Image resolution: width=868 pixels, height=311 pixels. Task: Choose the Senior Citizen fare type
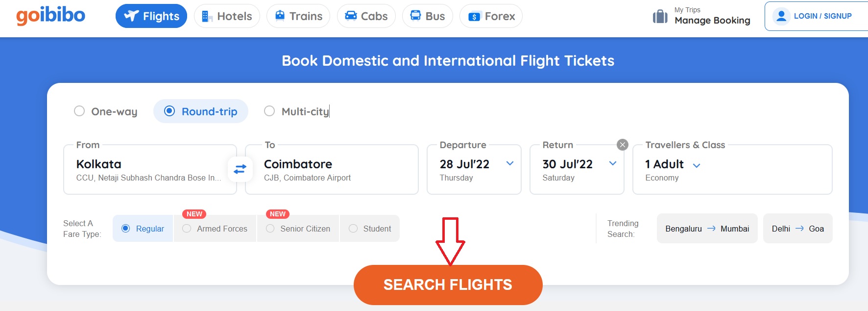click(x=270, y=229)
